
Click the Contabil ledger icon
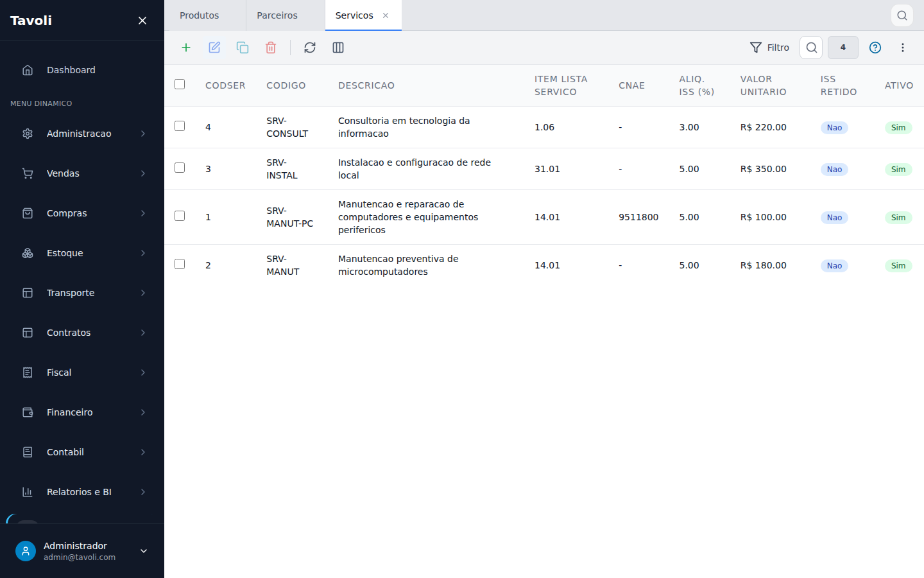(x=28, y=452)
